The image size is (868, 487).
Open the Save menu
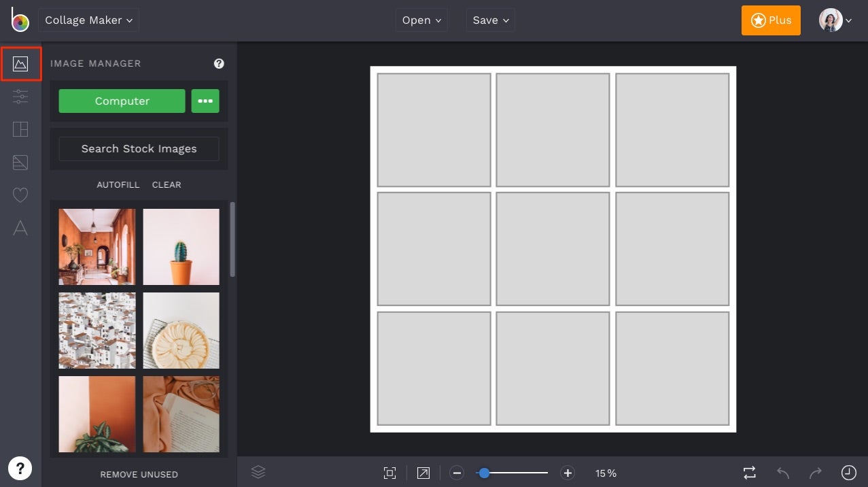click(x=490, y=20)
